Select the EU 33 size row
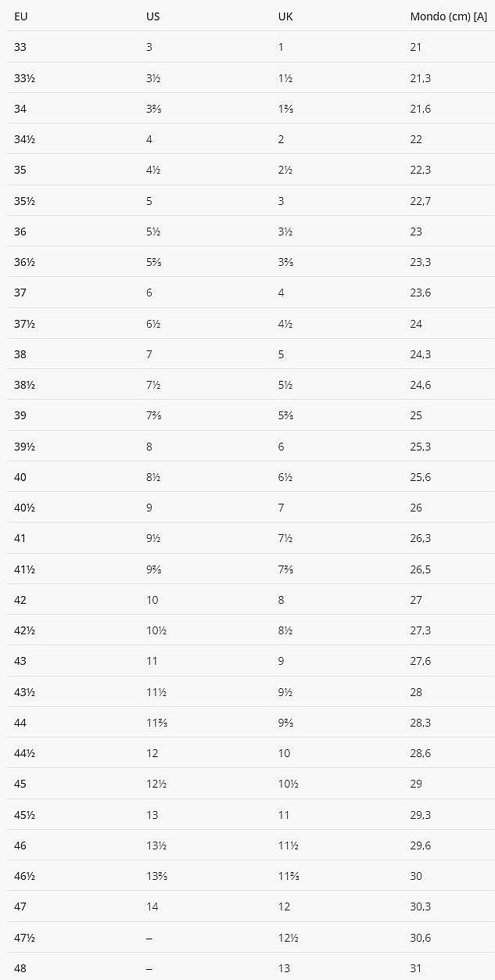Screen dimensions: 495x980 [x=20, y=47]
